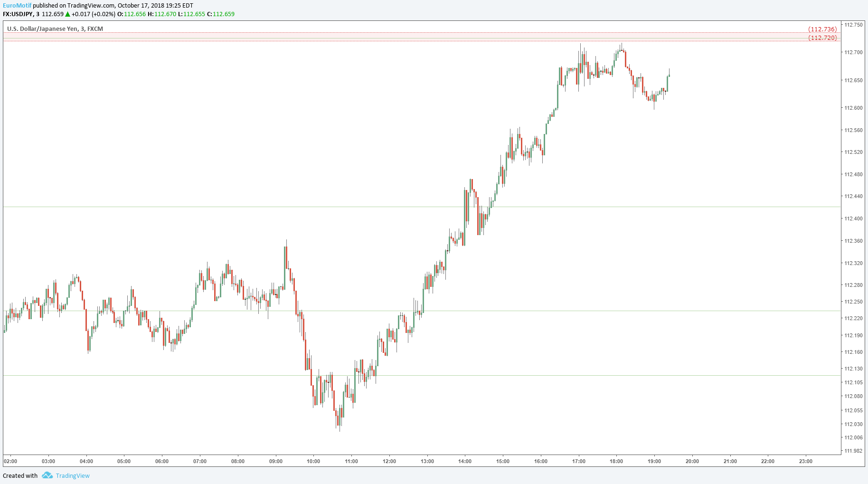The width and height of the screenshot is (868, 484).
Task: Open the TradingView footer link
Action: pos(73,475)
